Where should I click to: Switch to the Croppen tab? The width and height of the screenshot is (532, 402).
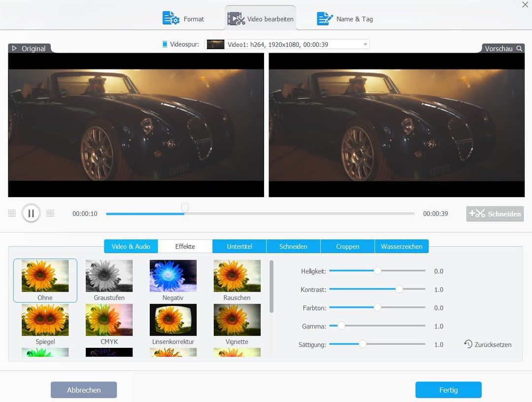(347, 246)
